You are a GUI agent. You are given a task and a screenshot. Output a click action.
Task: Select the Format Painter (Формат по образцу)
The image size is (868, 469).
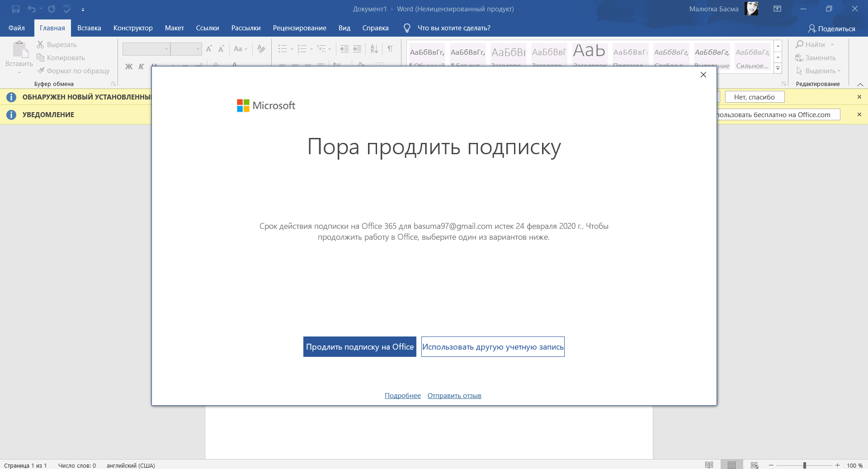pyautogui.click(x=73, y=71)
